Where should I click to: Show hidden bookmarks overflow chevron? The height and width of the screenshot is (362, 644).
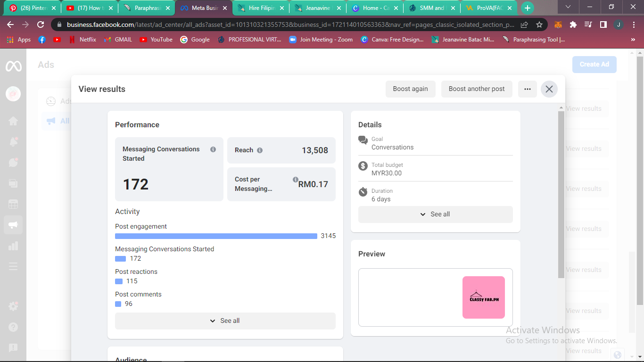(x=633, y=40)
